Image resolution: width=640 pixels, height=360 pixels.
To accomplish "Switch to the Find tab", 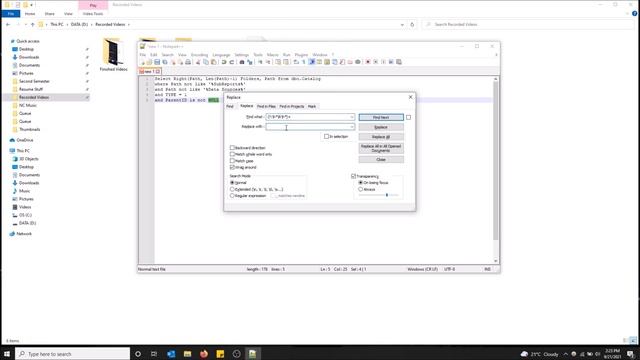I will (x=230, y=107).
